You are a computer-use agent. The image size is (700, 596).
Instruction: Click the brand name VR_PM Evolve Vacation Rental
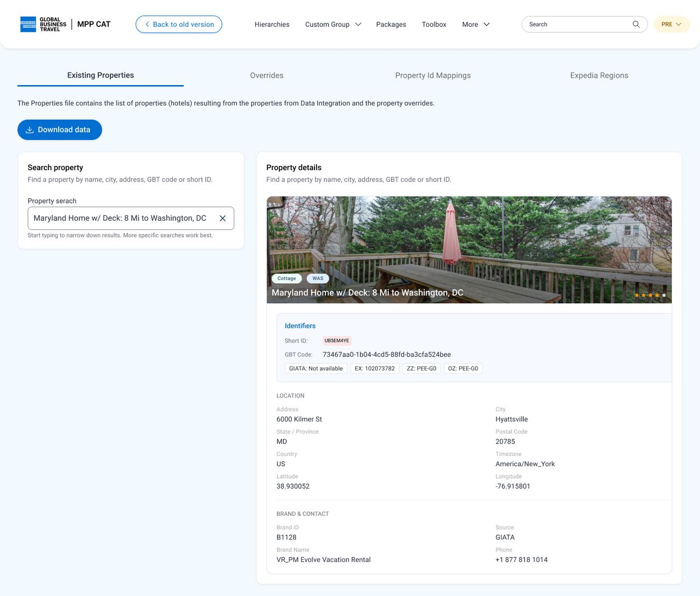324,560
